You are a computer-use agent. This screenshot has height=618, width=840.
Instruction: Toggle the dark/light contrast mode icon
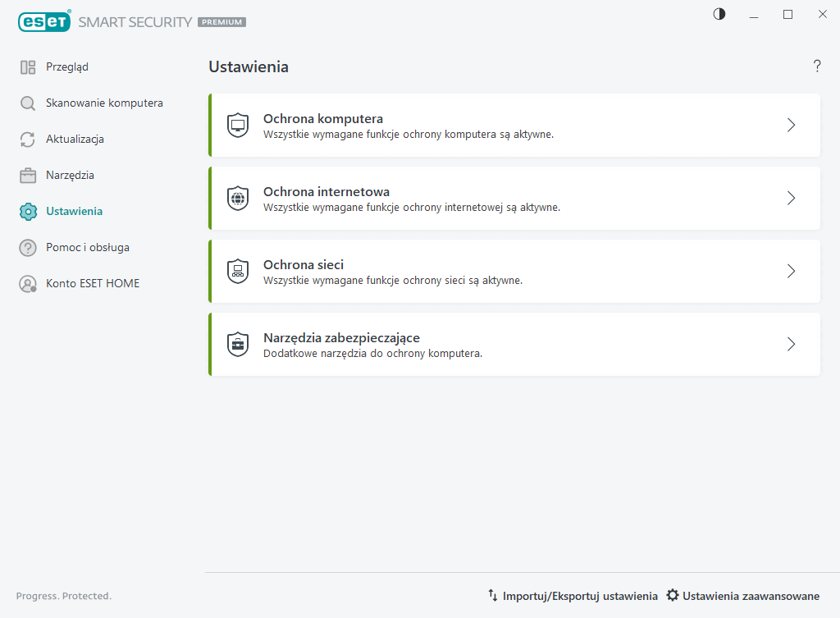coord(719,14)
